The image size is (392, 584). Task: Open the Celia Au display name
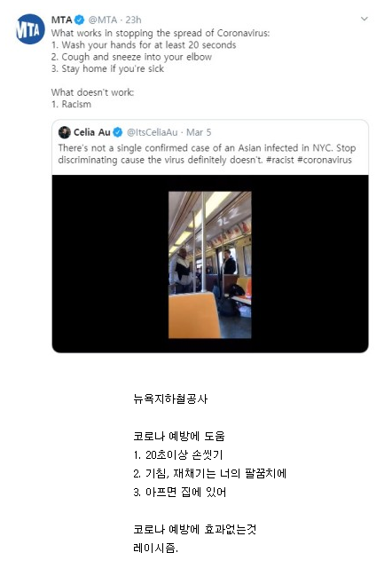91,132
